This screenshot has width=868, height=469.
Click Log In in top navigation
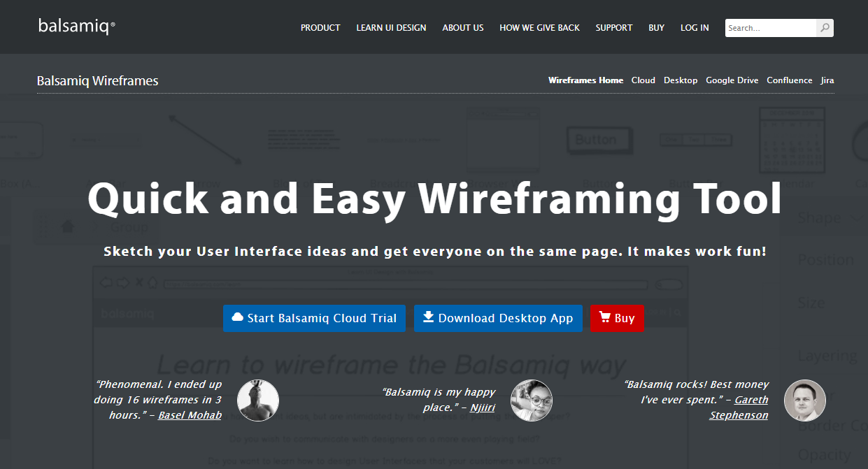coord(695,28)
